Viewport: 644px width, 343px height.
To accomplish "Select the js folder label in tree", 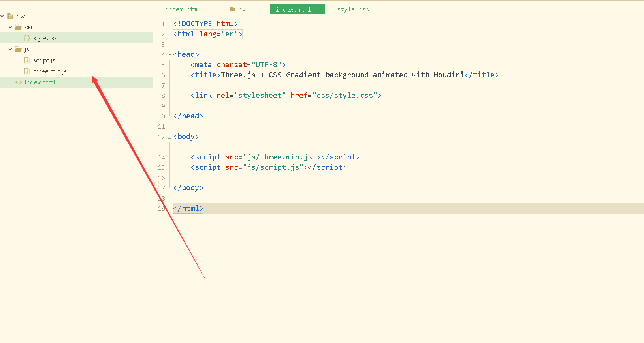I will (27, 49).
